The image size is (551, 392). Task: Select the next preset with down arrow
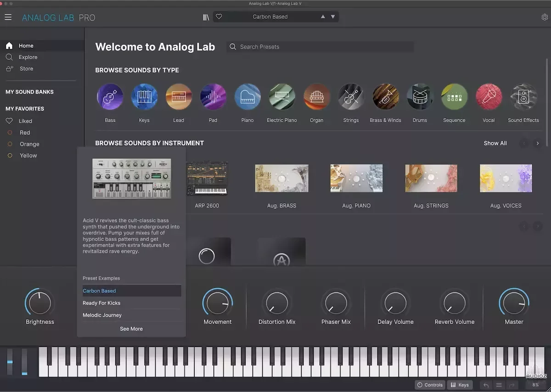tap(333, 17)
